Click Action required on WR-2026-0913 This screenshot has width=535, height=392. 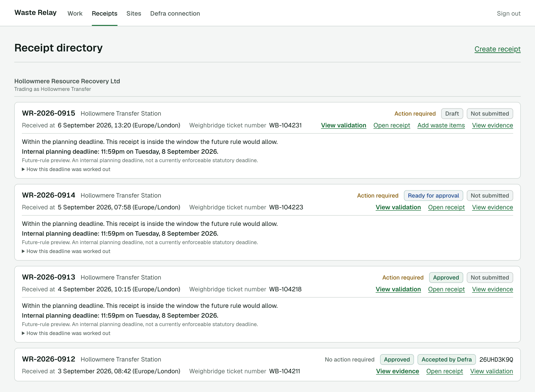coord(403,278)
